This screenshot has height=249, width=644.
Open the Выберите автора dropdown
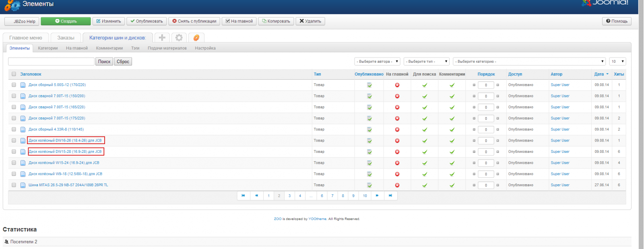377,62
